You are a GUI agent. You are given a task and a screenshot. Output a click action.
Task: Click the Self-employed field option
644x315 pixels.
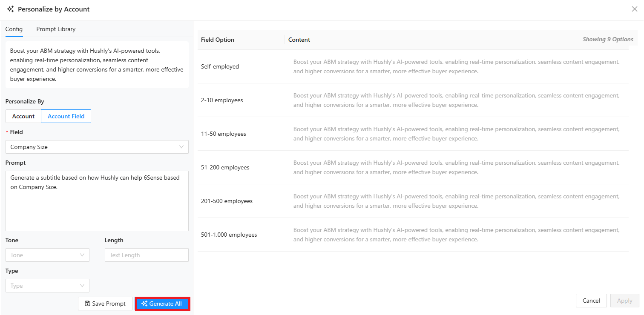(220, 66)
